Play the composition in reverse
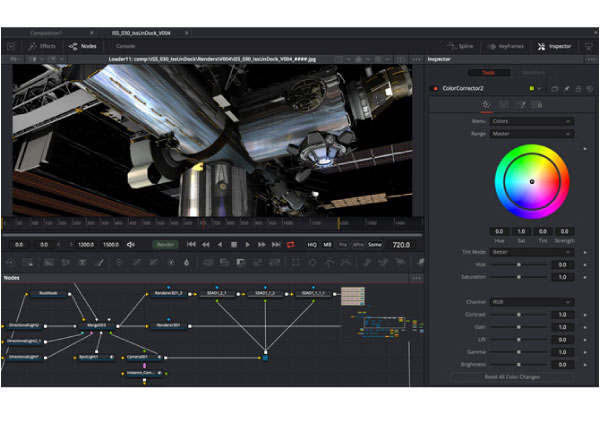The height and width of the screenshot is (430, 600). pos(220,244)
